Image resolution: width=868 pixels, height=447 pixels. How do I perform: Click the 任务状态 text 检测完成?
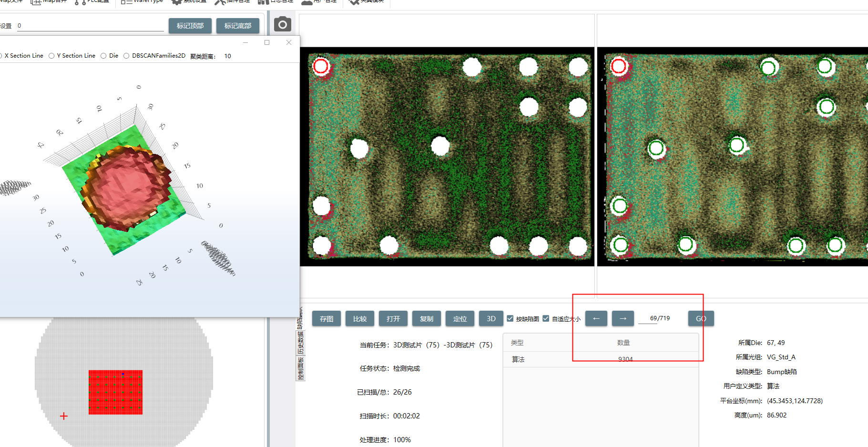(x=407, y=368)
